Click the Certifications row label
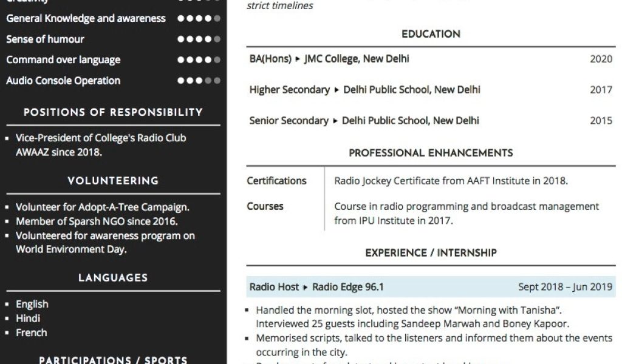 (276, 181)
